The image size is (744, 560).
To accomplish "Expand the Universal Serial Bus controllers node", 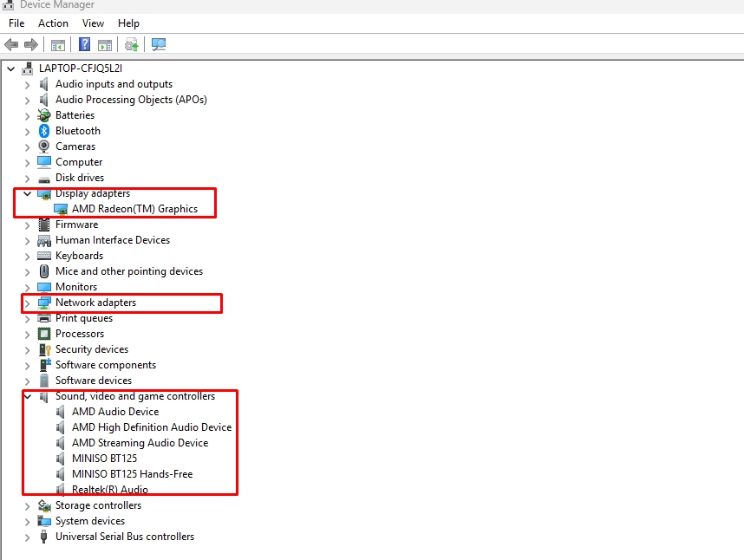I will [x=27, y=537].
